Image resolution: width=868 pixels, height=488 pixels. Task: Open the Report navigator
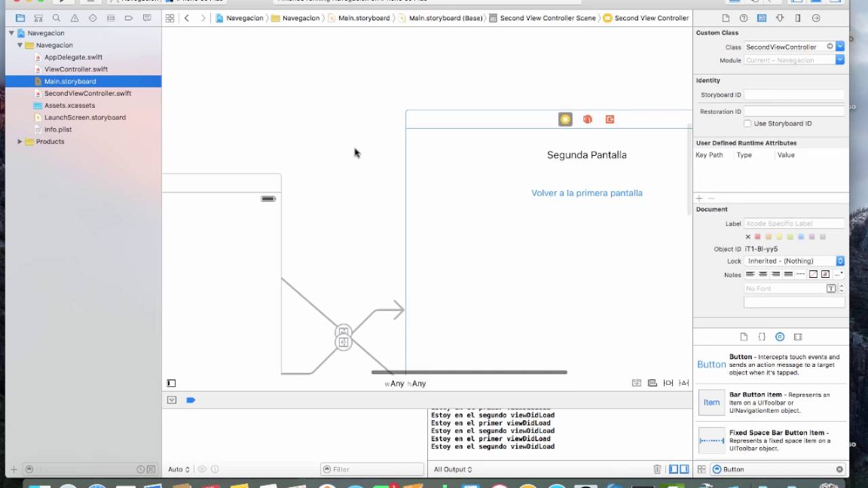point(146,18)
